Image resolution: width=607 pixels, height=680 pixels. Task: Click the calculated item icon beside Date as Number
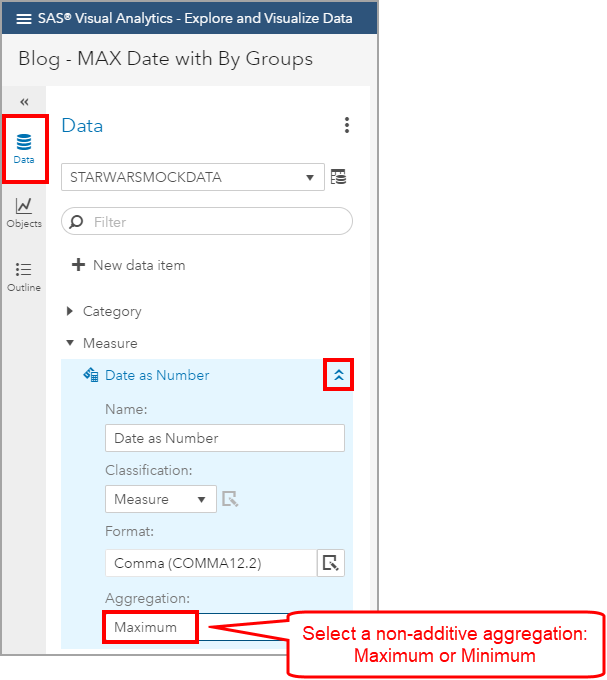click(91, 375)
